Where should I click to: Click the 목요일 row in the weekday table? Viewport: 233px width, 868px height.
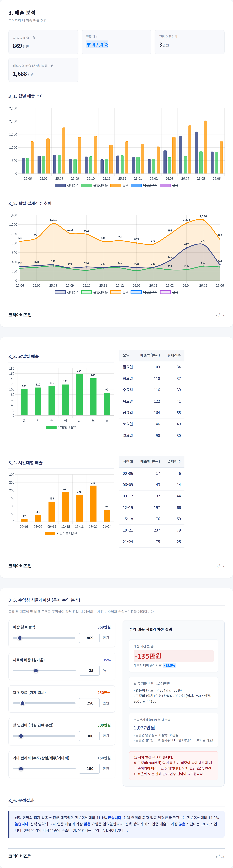(x=152, y=401)
